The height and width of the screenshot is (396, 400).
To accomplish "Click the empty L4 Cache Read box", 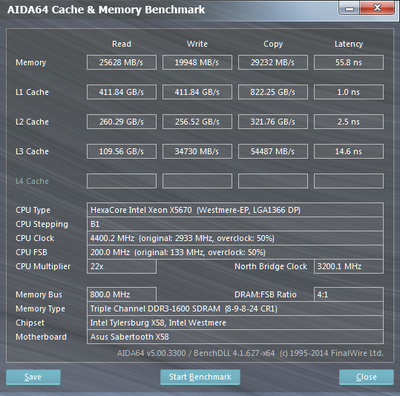I will pos(122,181).
